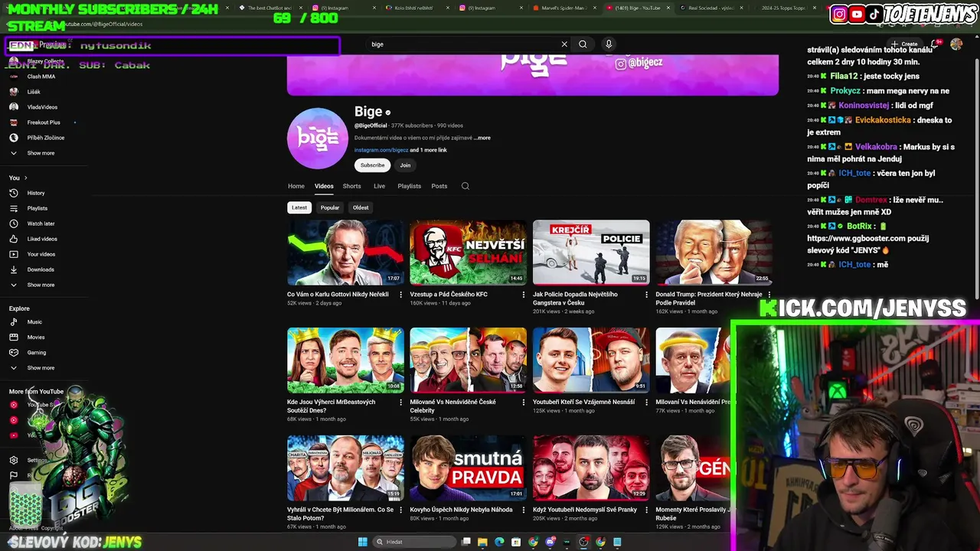Viewport: 980px width, 551px height.
Task: Open Když Youtubeři Nedomyslí Své Pranky thumbnail
Action: point(591,468)
